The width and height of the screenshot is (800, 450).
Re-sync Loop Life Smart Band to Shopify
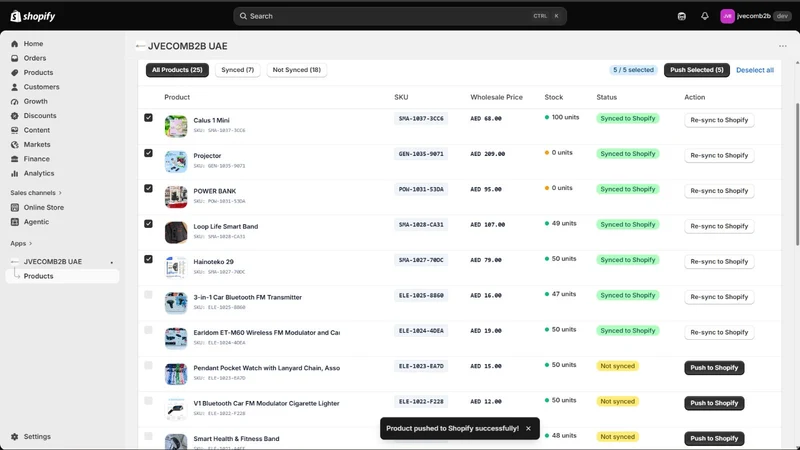tap(719, 226)
